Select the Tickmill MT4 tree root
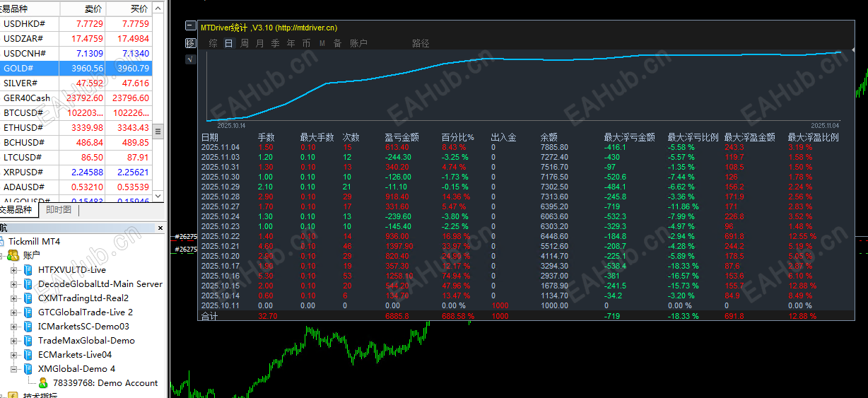868x398 pixels. 34,241
